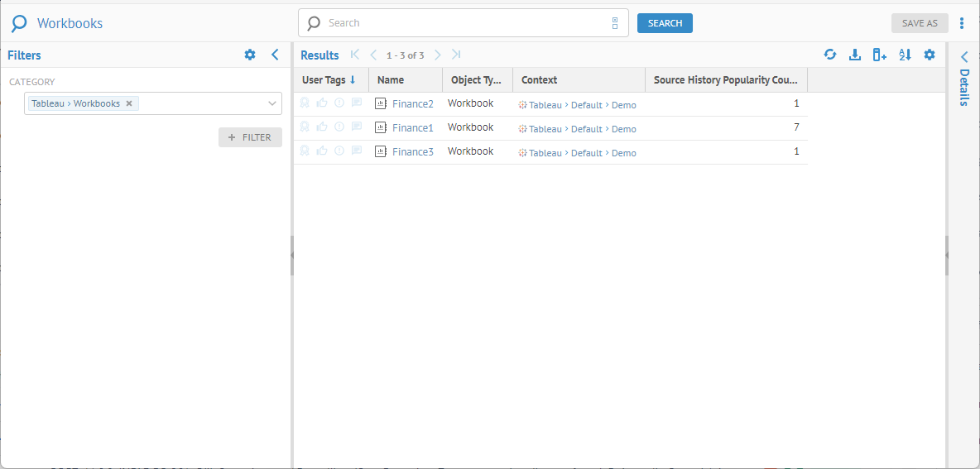Go to first results page
Screen dimensions: 980x469
point(355,55)
